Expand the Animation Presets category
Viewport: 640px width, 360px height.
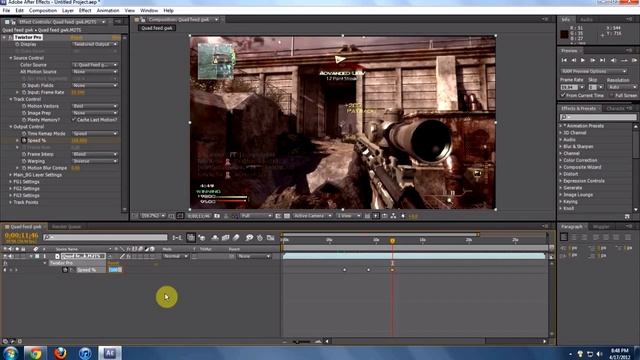tap(561, 126)
